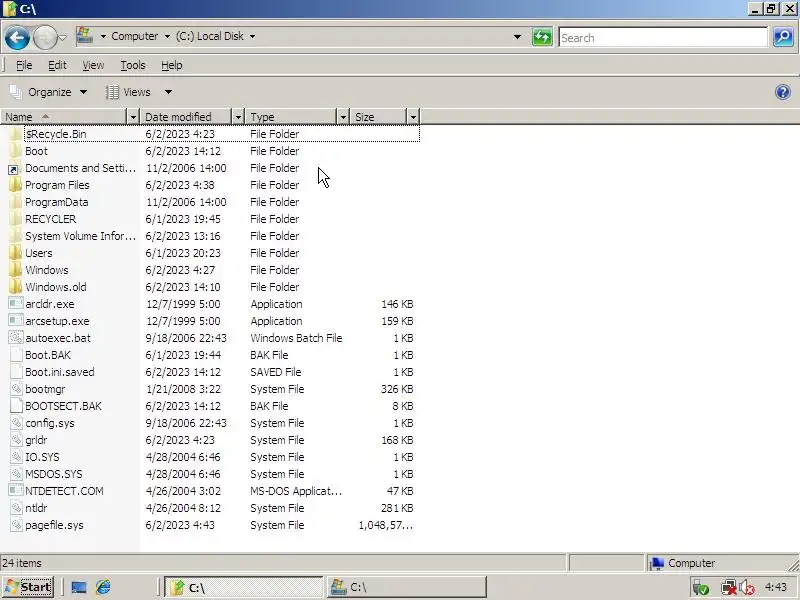Select the arcldr.exe application icon
This screenshot has width=800, height=600.
click(x=15, y=304)
